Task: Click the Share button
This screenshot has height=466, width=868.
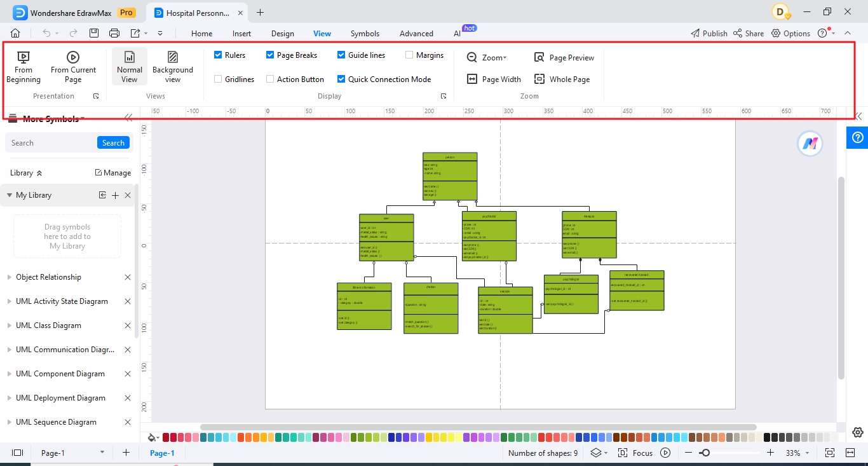Action: point(749,34)
